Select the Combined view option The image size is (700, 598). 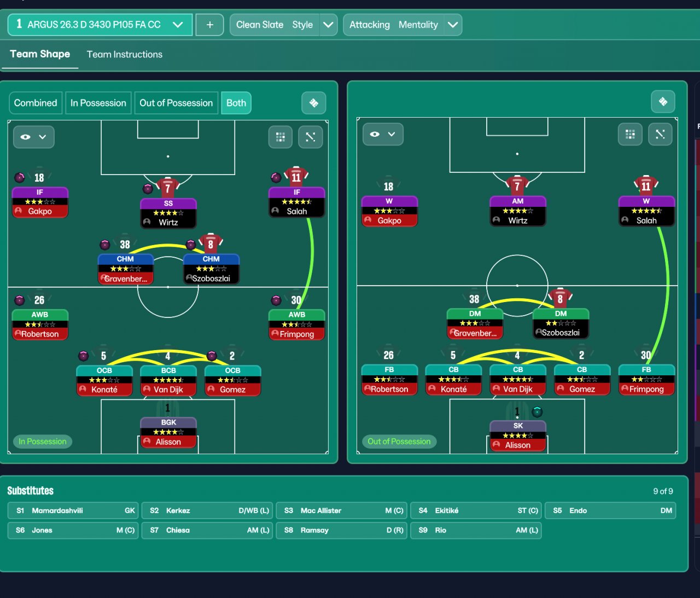(x=36, y=103)
